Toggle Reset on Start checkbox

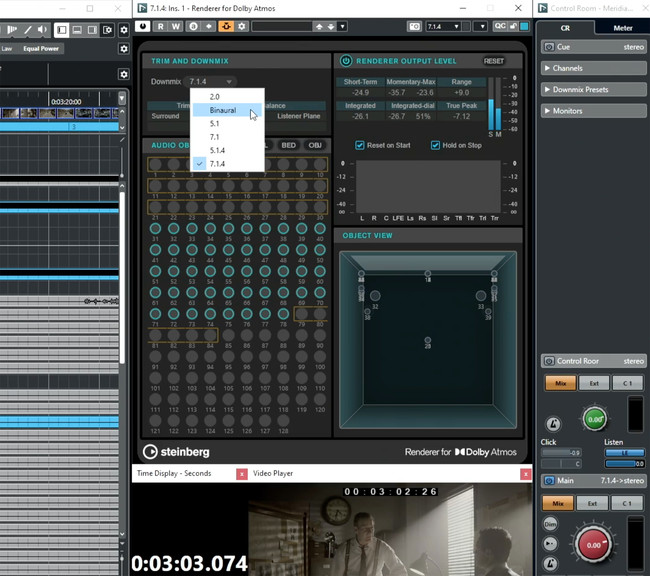pyautogui.click(x=360, y=145)
